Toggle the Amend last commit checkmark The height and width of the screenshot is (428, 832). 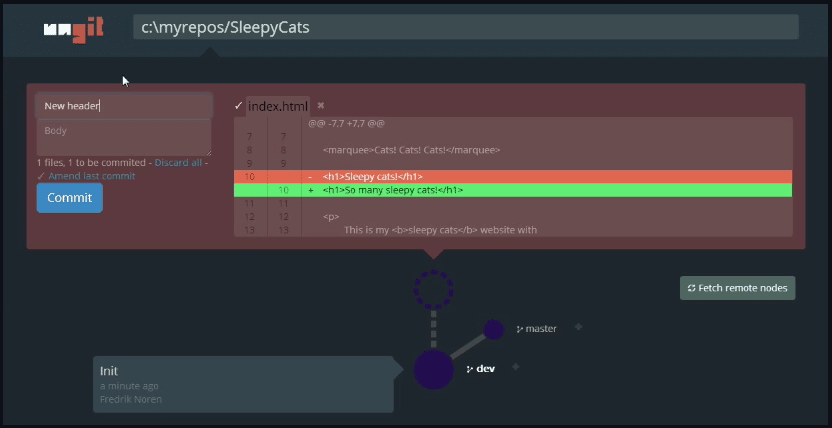(41, 176)
